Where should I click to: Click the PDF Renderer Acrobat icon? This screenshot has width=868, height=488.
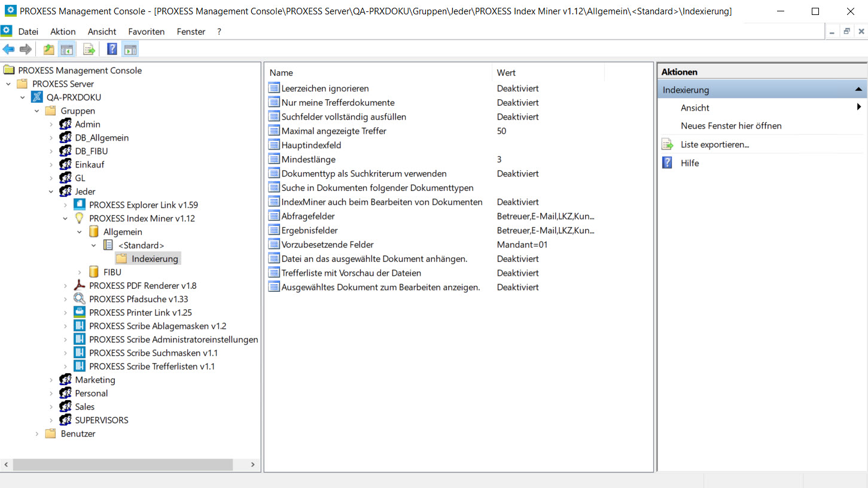[79, 285]
